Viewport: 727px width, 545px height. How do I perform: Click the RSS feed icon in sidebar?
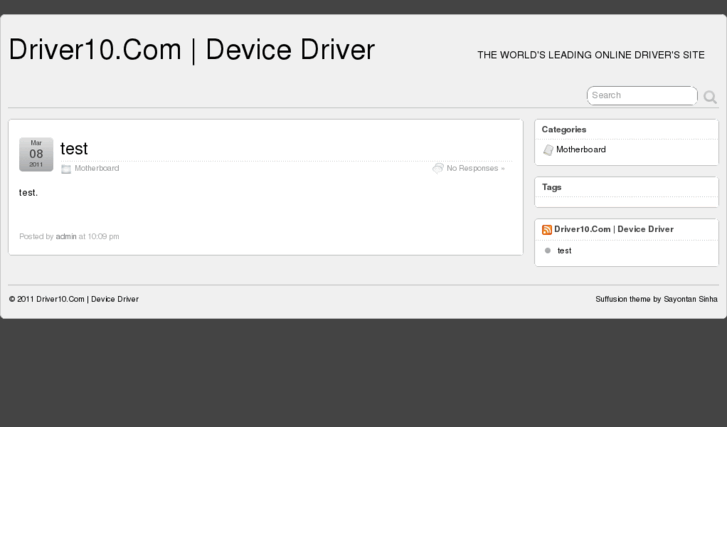click(547, 230)
